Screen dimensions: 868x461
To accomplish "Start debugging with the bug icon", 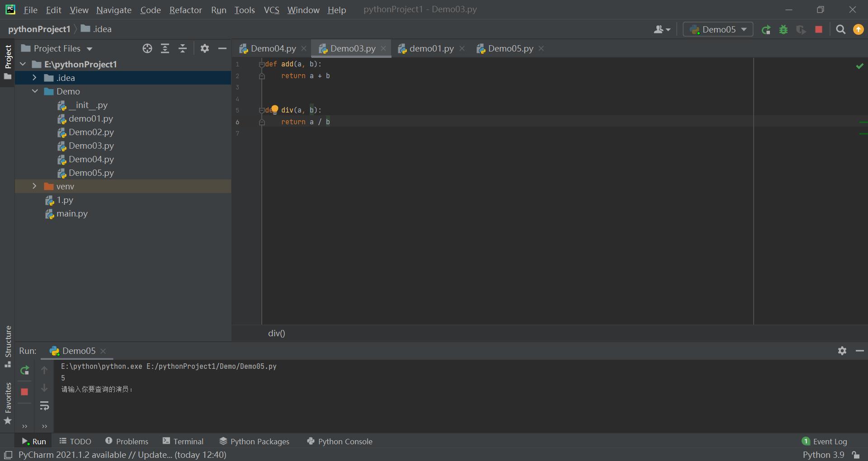I will click(x=783, y=30).
